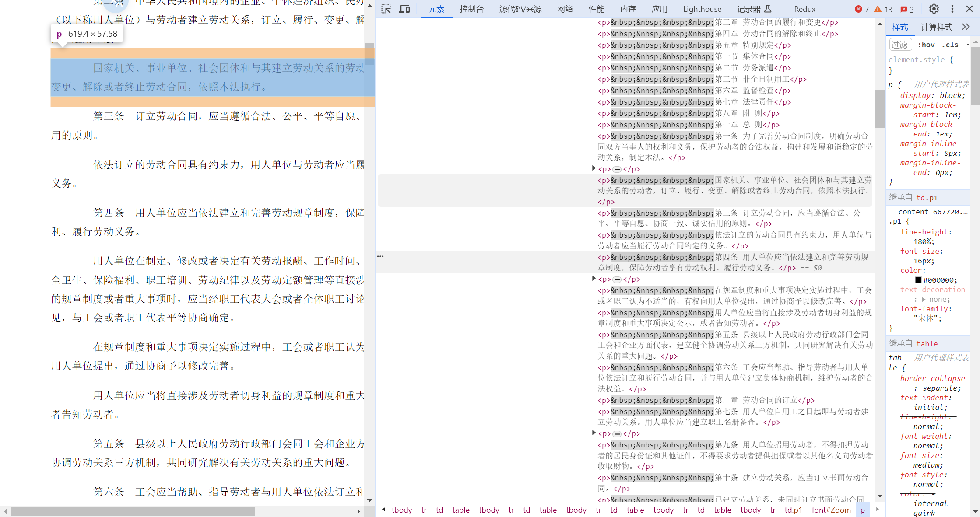Select td.p1 in breadcrumb trail
The height and width of the screenshot is (517, 980).
click(793, 510)
